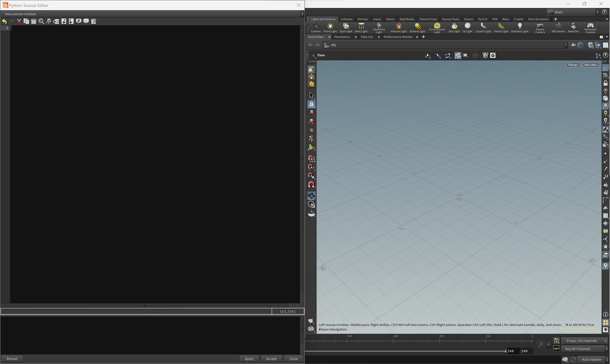Open the Persp viewport dropdown
Viewport: 610px width, 364px height.
(573, 65)
